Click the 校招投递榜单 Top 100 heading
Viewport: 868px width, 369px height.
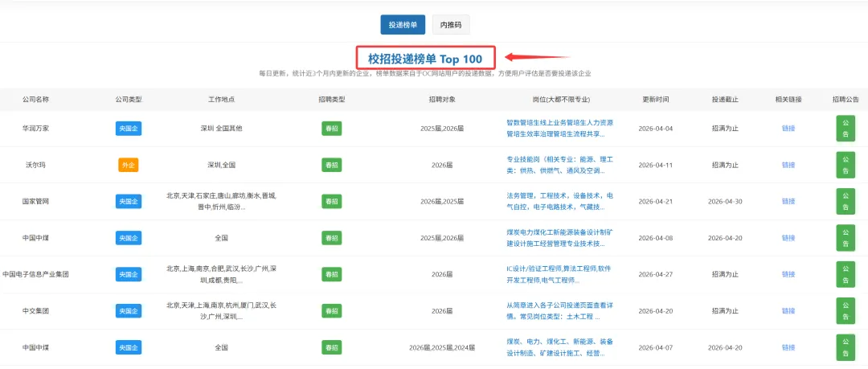[x=425, y=59]
